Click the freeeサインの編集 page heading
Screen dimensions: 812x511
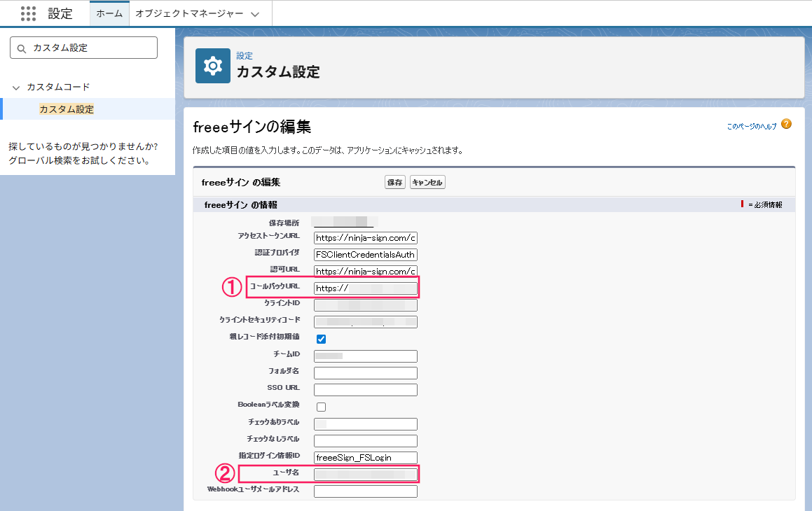click(252, 127)
